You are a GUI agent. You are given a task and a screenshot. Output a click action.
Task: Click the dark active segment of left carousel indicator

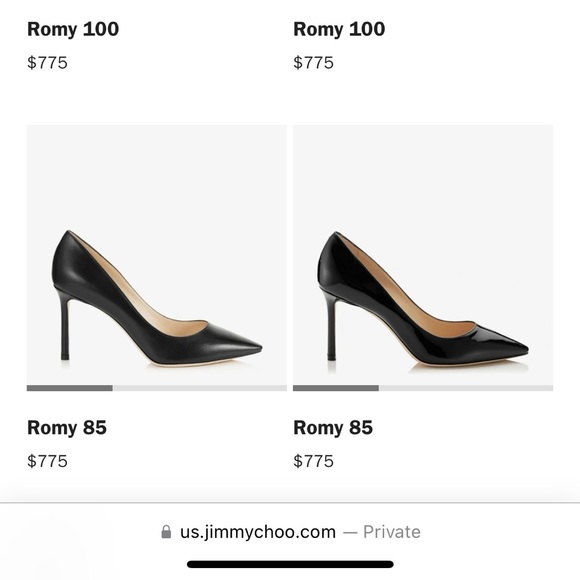pos(70,388)
